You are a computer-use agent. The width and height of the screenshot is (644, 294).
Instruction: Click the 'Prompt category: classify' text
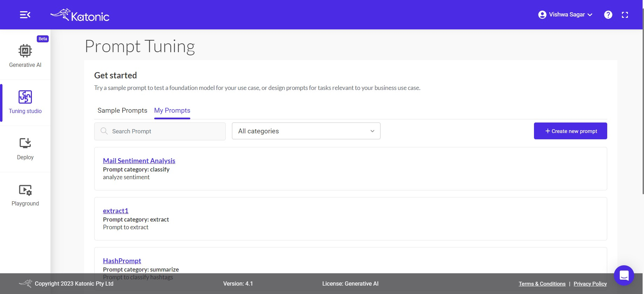click(x=136, y=169)
